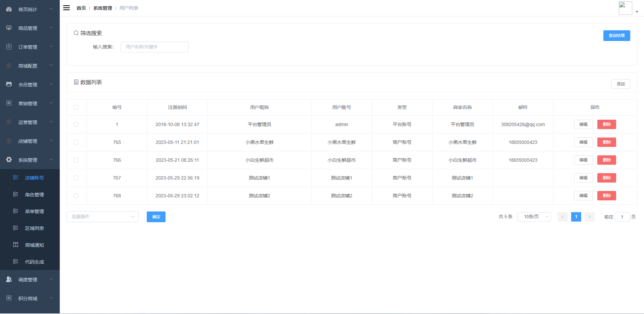This screenshot has height=314, width=644.
Task: Click the user icon beside 调度管理
Action: (9, 279)
